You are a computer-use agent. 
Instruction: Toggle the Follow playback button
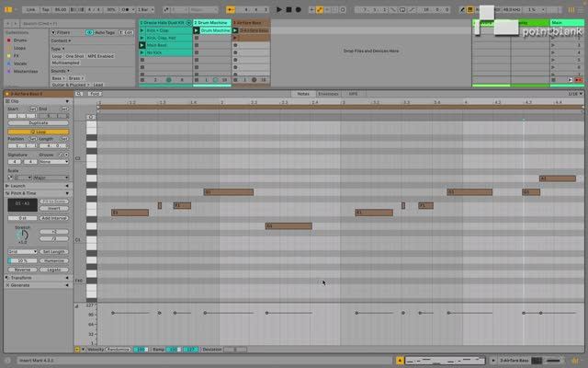coord(231,9)
